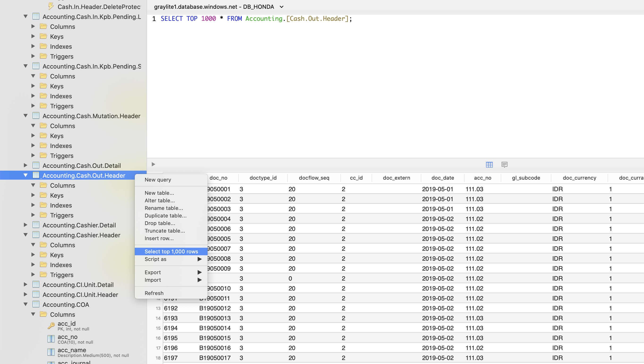
Task: Click the column icon beside acc_name
Action: [51, 352]
